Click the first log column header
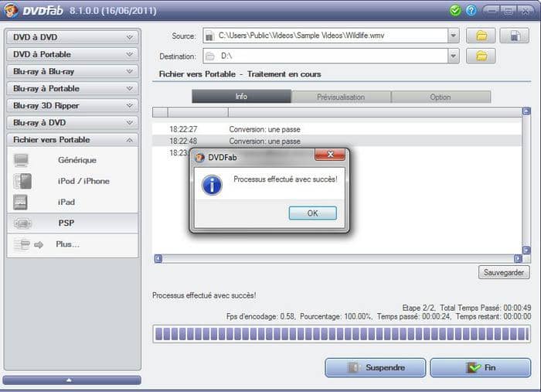 point(160,112)
